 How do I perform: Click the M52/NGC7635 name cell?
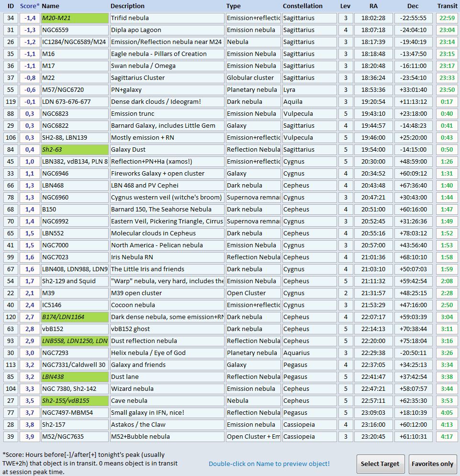click(75, 437)
